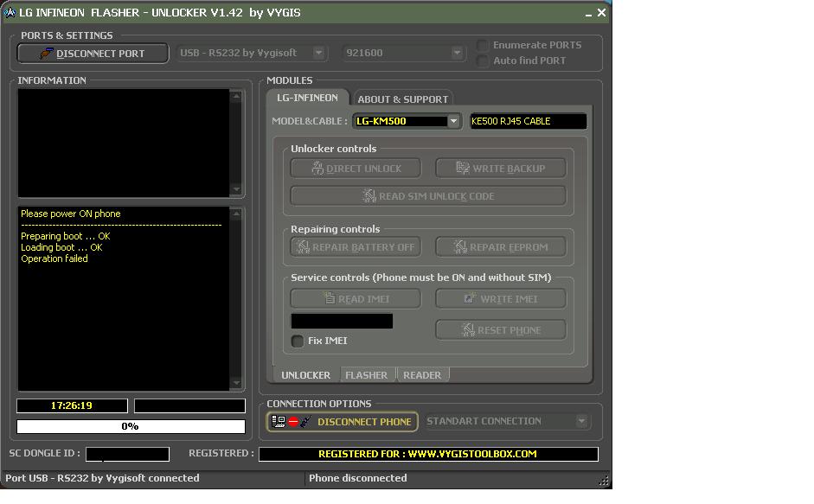Click the REGISTERED FOR : WWW.VYGISTOOLBOX.COM text
Screen dimensions: 814x504
428,454
